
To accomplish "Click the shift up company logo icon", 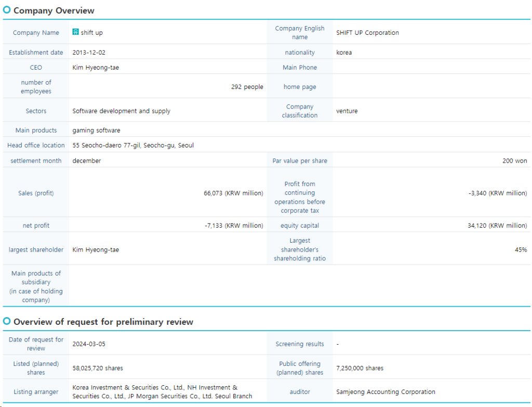I will point(75,32).
